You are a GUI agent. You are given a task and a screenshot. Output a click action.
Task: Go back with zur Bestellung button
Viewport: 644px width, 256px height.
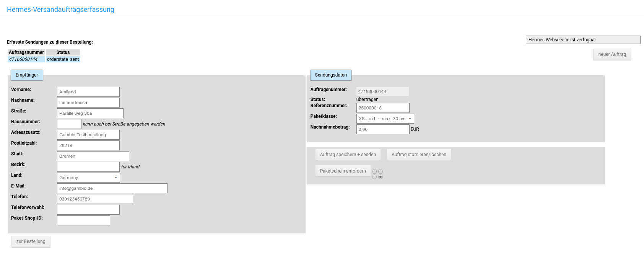pyautogui.click(x=31, y=241)
